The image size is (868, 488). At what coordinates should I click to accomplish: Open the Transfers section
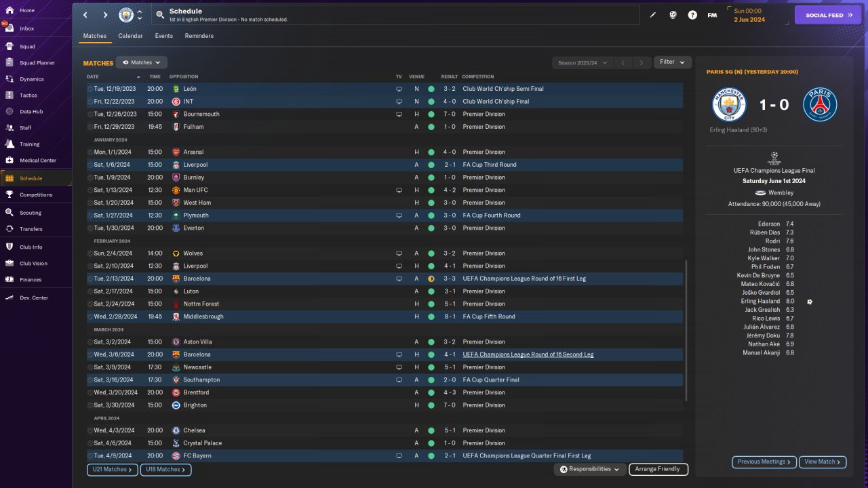pos(31,229)
